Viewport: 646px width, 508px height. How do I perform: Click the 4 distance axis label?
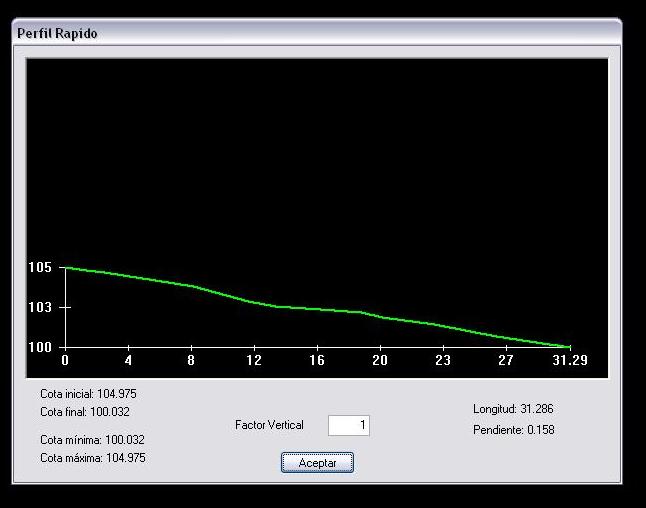point(129,361)
